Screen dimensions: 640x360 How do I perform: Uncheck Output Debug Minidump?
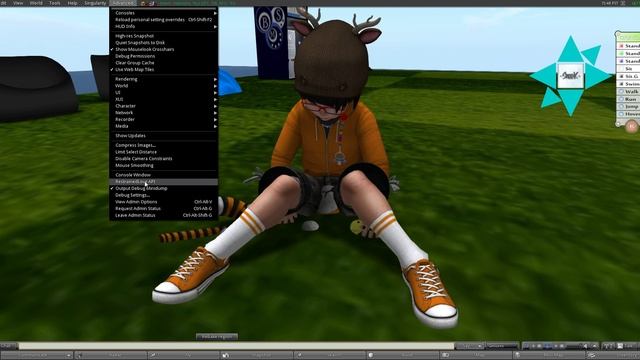[x=163, y=188]
